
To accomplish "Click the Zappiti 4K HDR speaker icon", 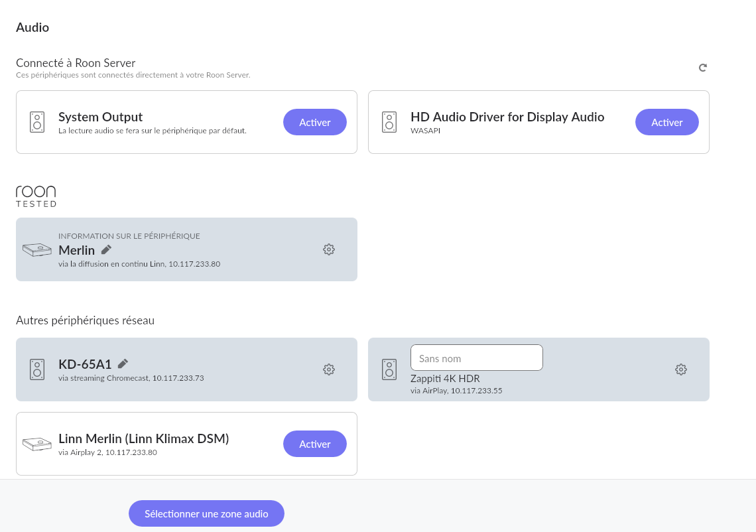I will click(x=389, y=369).
